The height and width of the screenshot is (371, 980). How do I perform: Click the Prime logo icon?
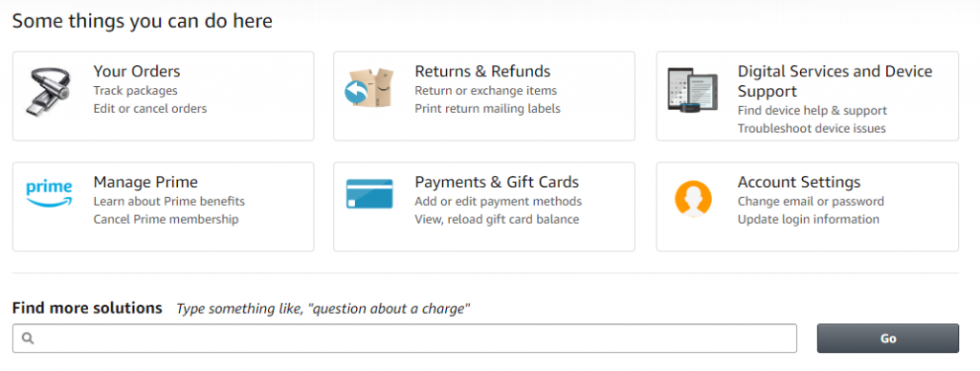click(x=50, y=193)
